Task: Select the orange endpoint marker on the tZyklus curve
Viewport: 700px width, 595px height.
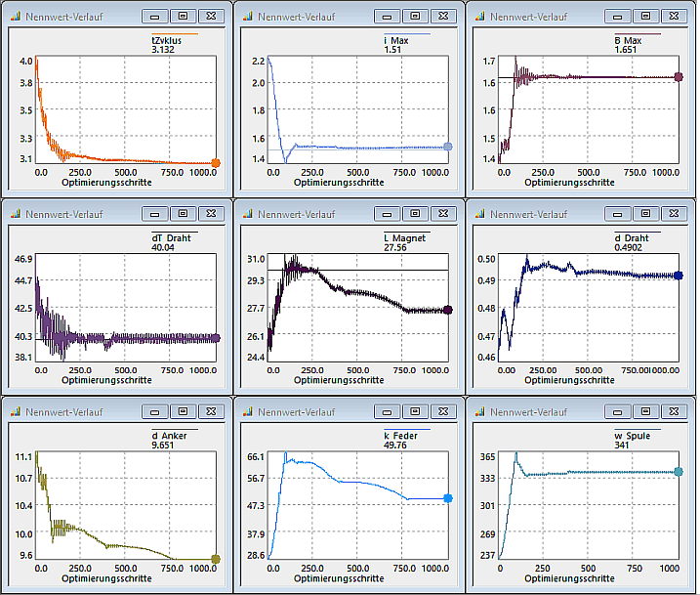Action: pyautogui.click(x=216, y=163)
